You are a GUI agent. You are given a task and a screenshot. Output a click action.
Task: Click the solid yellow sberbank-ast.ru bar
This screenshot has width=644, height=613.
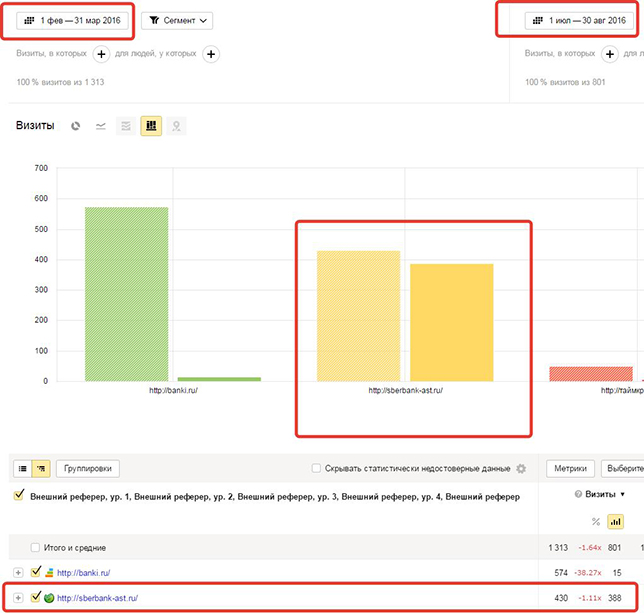(x=452, y=322)
